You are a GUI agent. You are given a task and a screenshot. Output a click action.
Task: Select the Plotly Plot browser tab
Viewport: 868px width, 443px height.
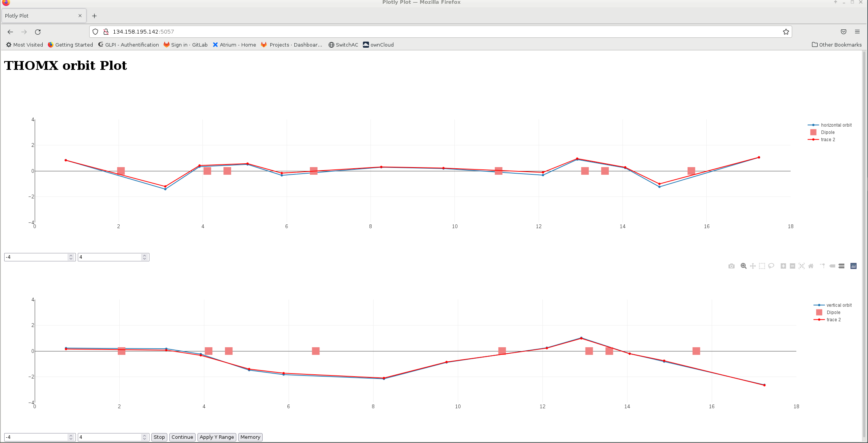[x=38, y=16]
